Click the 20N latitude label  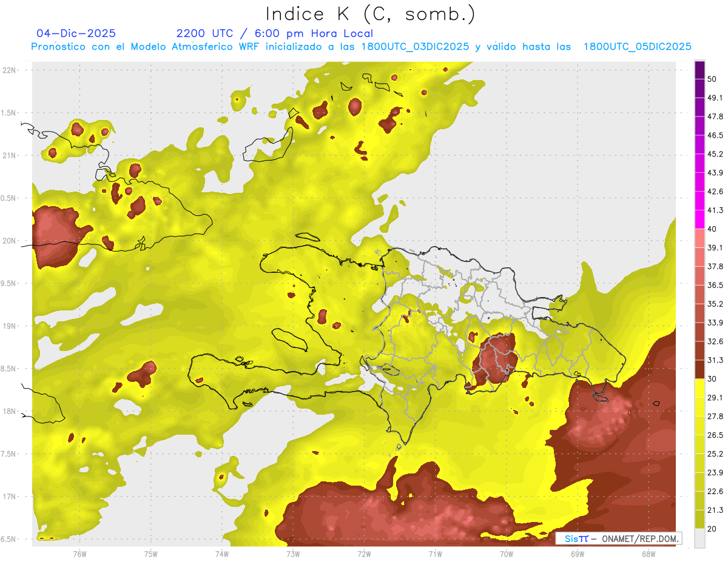click(x=10, y=241)
